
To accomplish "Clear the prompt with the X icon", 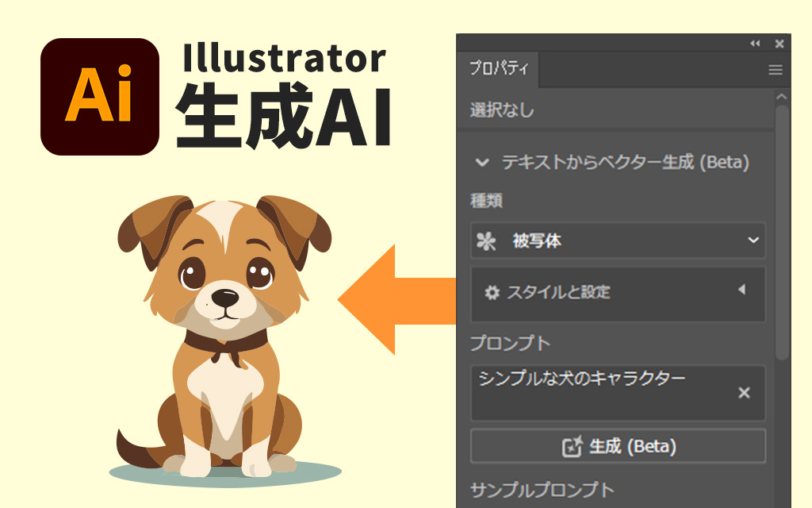I will (x=744, y=393).
